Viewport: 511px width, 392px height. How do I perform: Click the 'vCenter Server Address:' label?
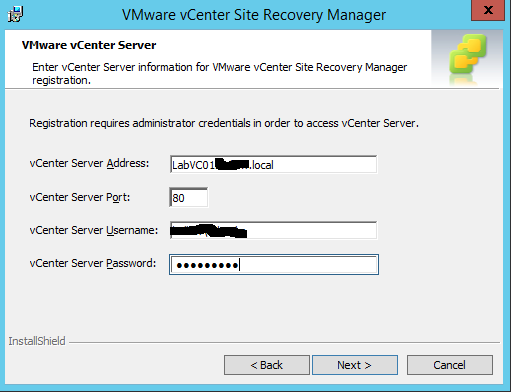point(89,163)
